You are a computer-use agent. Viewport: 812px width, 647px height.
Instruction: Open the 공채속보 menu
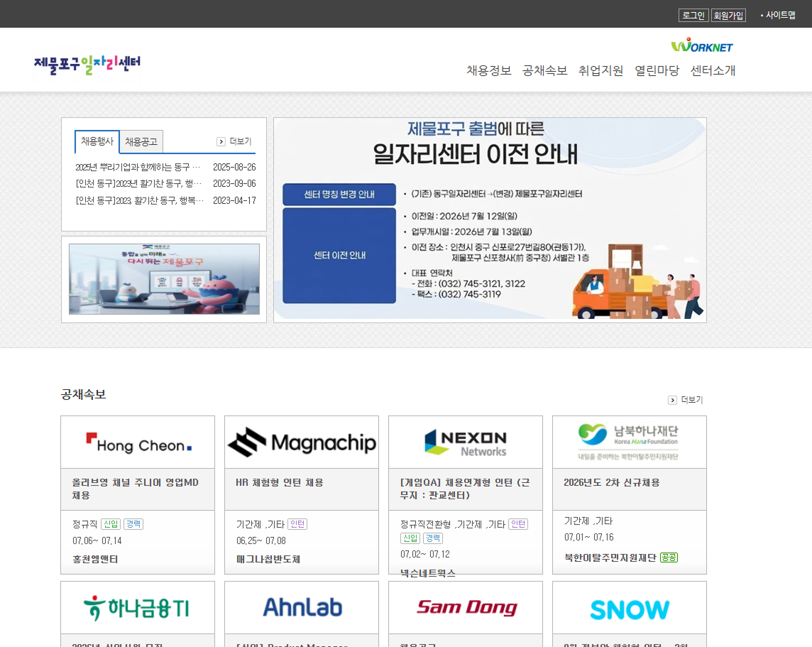[x=545, y=70]
